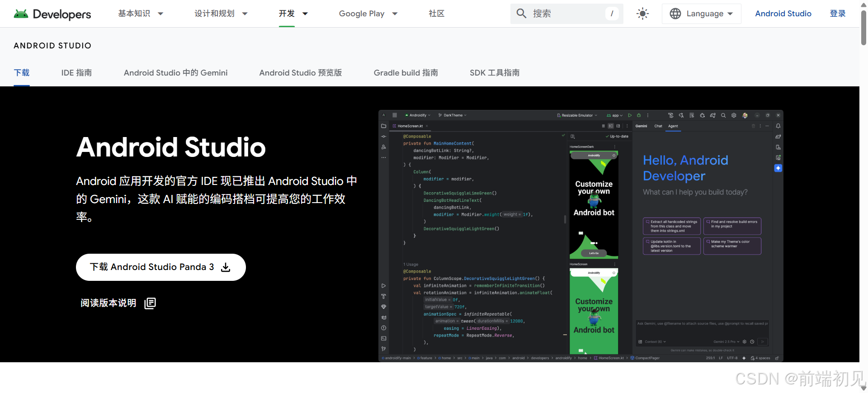Click the Android Developers logo
This screenshot has width=868, height=393.
(52, 14)
